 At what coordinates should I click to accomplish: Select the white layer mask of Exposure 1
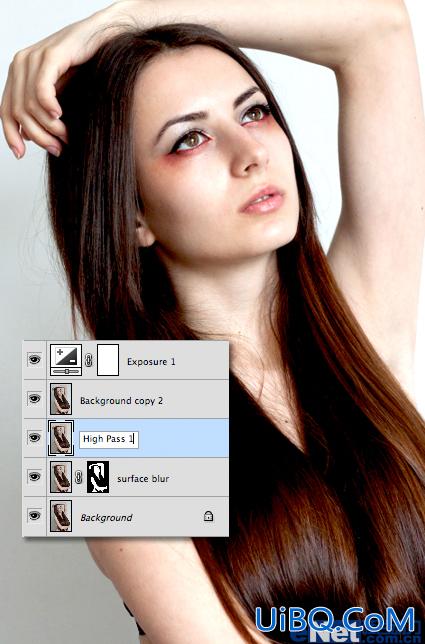coord(108,360)
